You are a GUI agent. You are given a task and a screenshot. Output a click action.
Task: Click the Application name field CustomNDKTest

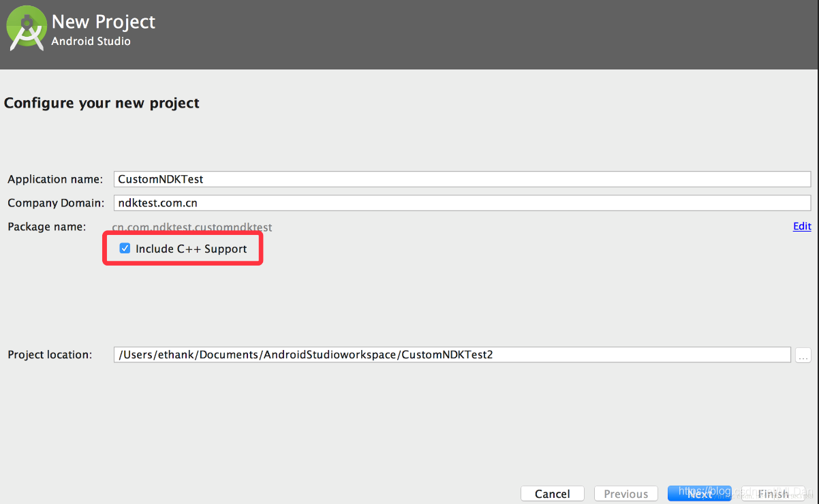pos(462,179)
